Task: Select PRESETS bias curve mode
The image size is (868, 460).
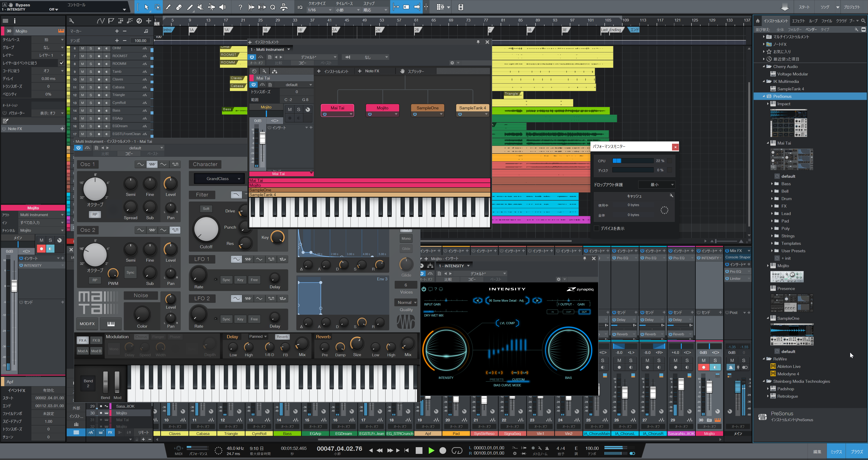Action: pyautogui.click(x=496, y=380)
